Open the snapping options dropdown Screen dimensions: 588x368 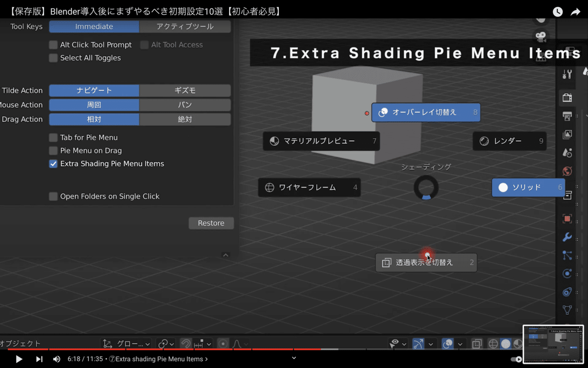pyautogui.click(x=203, y=344)
